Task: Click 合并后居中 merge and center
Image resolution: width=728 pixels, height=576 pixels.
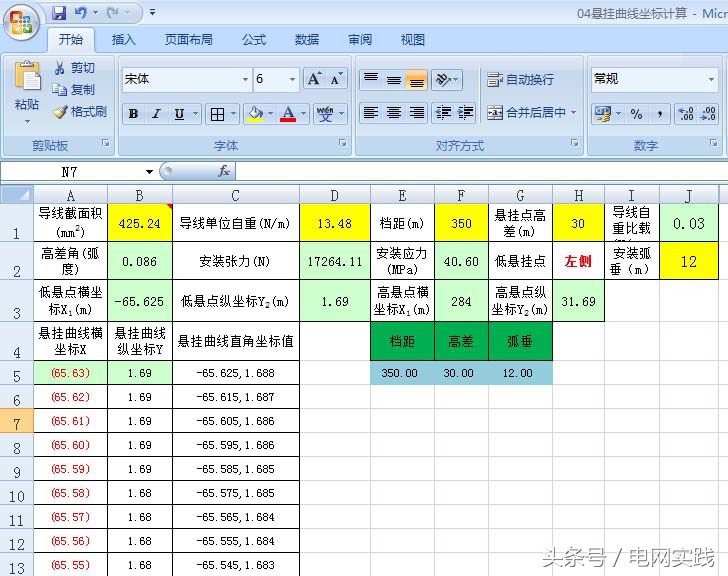Action: point(526,113)
